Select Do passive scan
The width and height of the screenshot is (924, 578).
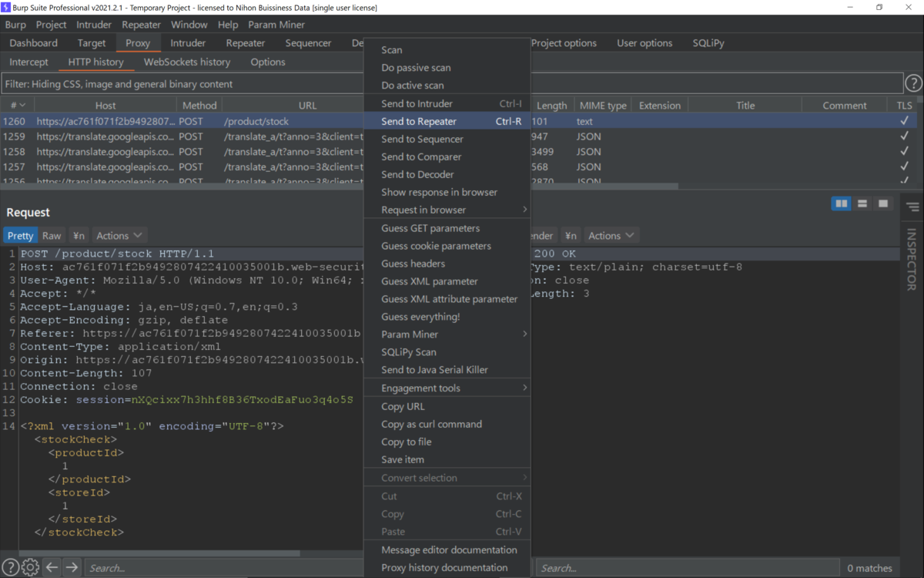point(447,68)
